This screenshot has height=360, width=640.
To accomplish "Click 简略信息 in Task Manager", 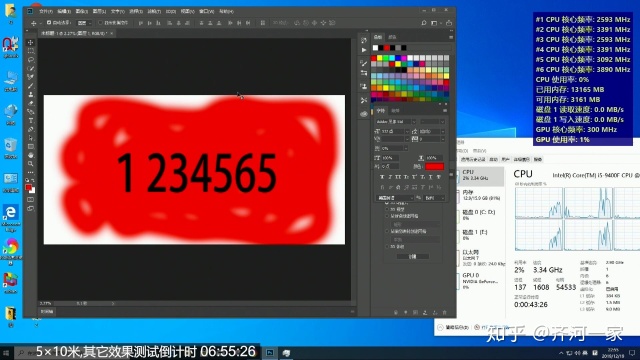I will (x=454, y=327).
